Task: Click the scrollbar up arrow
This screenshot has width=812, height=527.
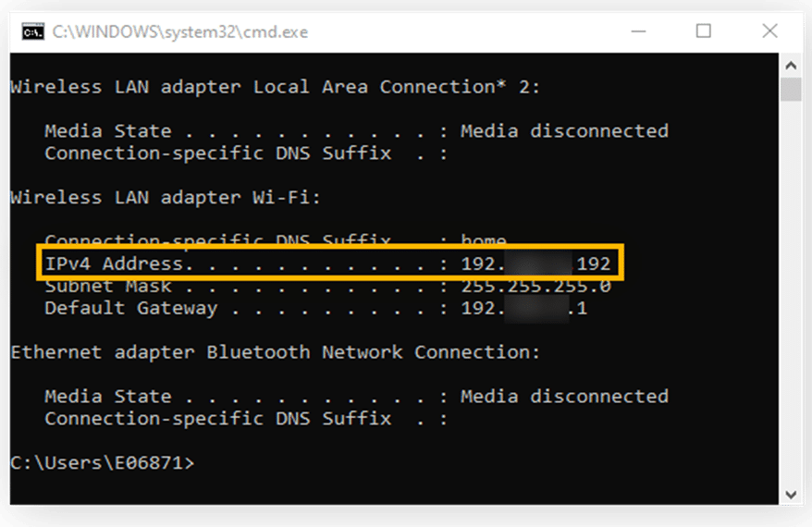Action: pos(791,67)
